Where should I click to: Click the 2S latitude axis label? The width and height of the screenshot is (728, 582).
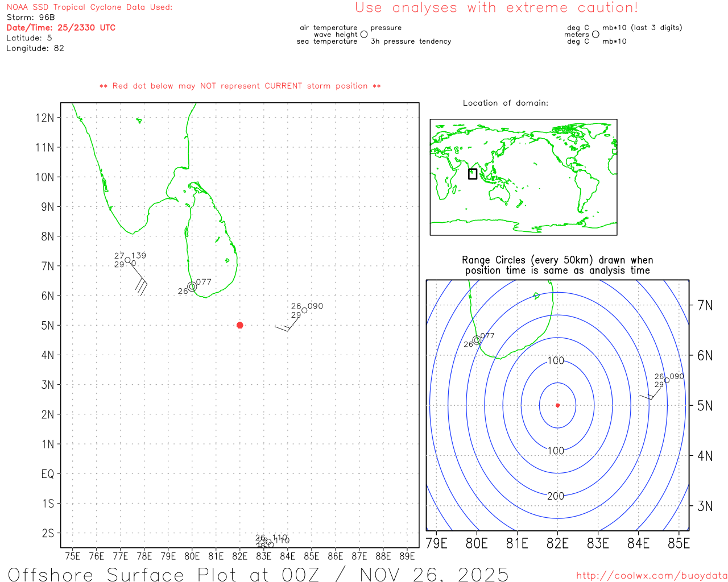coord(48,533)
